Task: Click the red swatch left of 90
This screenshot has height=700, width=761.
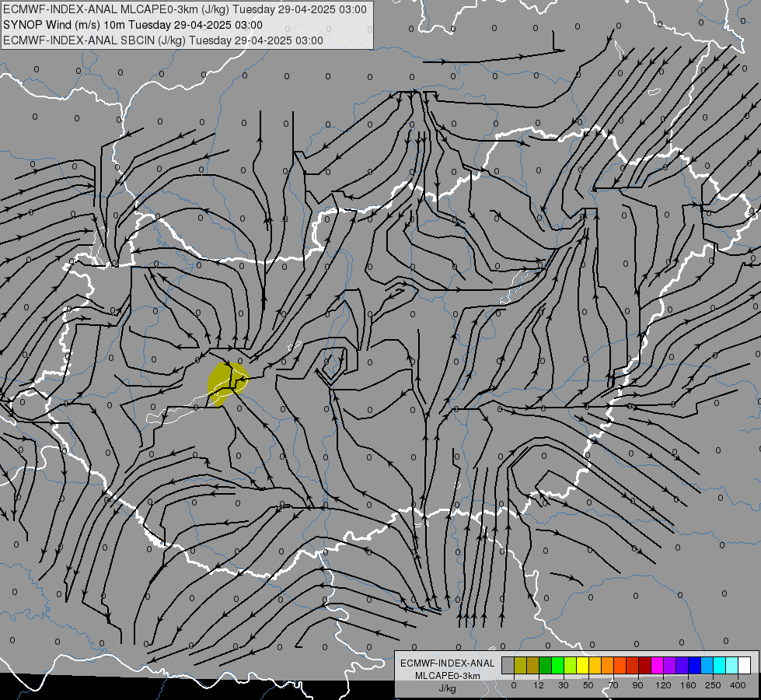Action: click(x=633, y=665)
